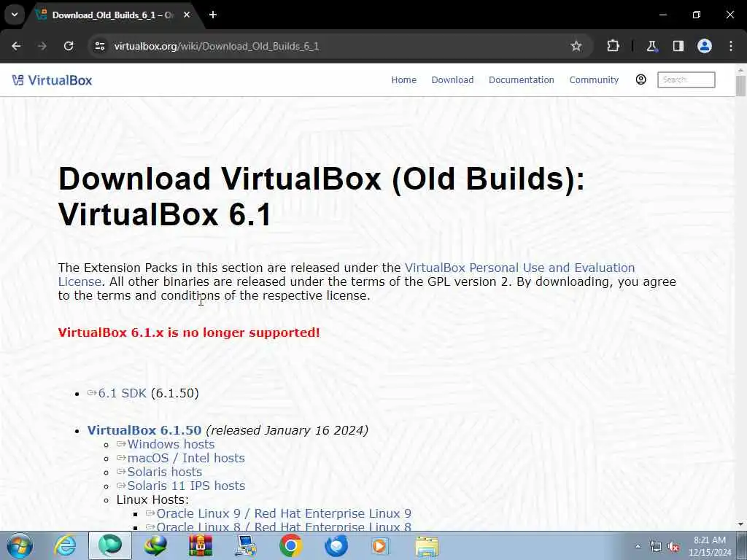
Task: Open Oracle Linux 9 / Red Hat Enterprise Linux 9
Action: click(284, 513)
